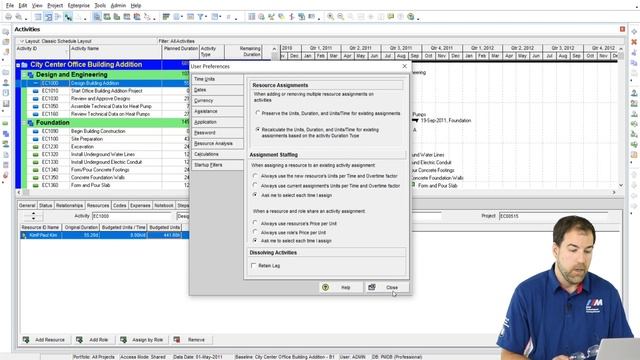Image resolution: width=640 pixels, height=360 pixels.
Task: Click the Assign by Role button icon
Action: [x=123, y=340]
